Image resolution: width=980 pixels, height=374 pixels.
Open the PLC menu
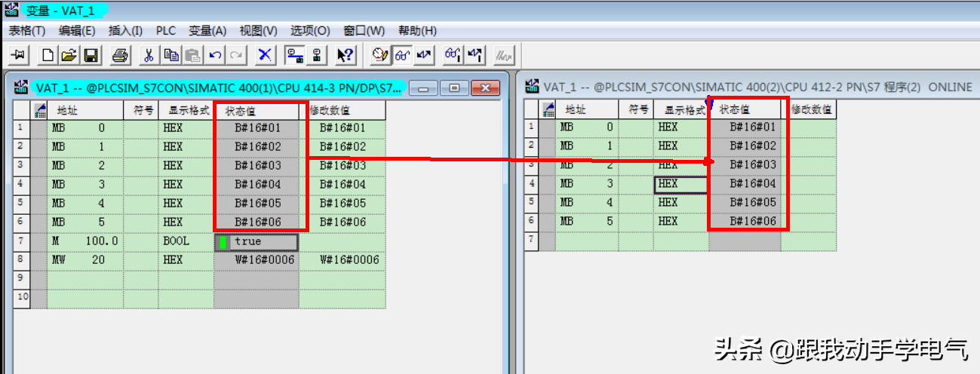165,31
